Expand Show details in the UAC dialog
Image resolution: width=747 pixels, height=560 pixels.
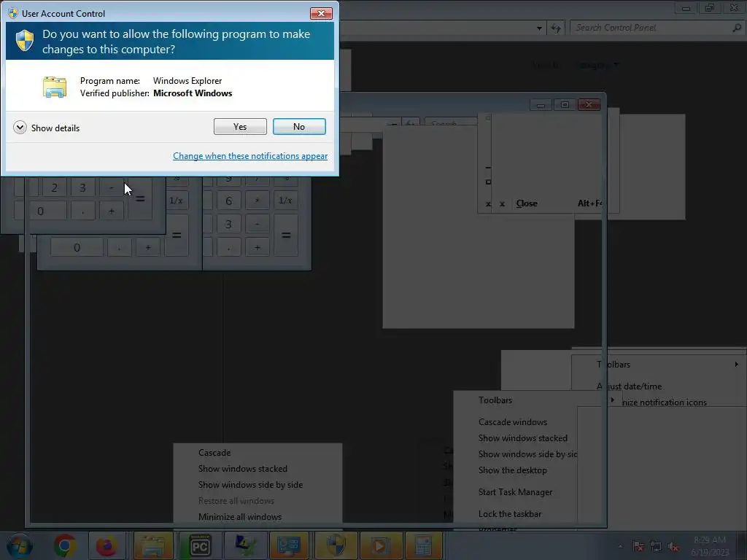tap(47, 128)
